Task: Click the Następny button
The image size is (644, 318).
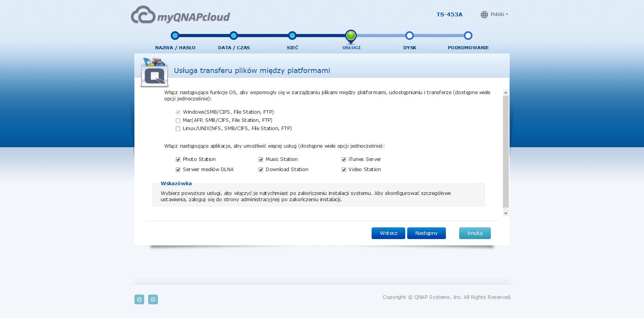Action: [426, 233]
